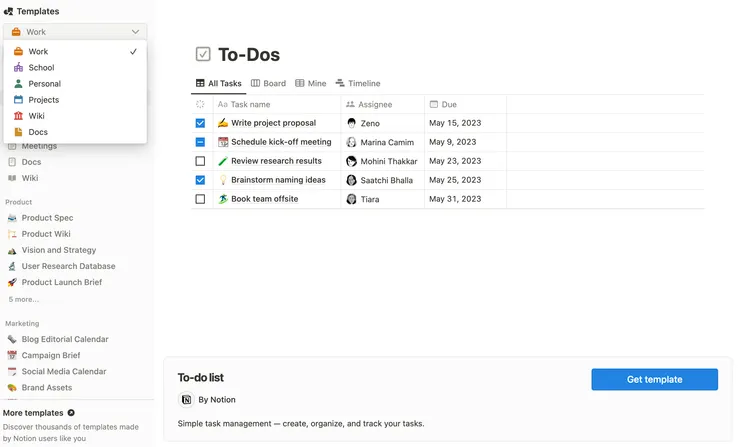Check the Review research results checkbox
This screenshot has width=740, height=447.
[x=200, y=161]
